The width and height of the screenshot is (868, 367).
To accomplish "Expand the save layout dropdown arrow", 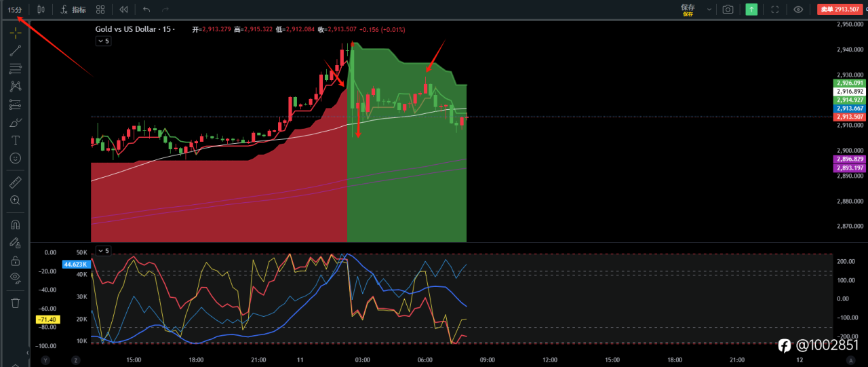I will coord(709,9).
